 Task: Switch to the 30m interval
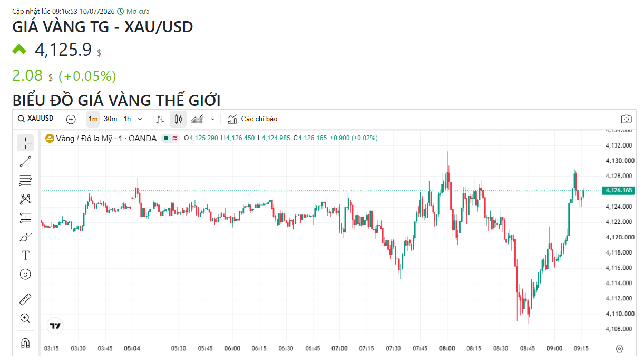111,119
